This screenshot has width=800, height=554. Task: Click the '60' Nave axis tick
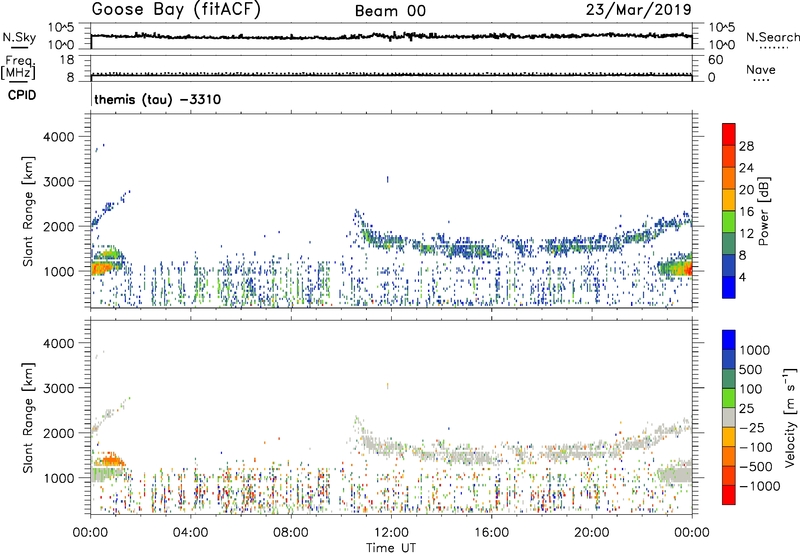(x=715, y=60)
